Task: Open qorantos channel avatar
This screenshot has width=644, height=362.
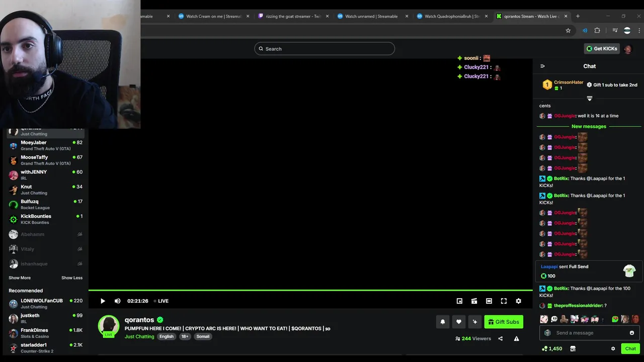Action: click(108, 326)
